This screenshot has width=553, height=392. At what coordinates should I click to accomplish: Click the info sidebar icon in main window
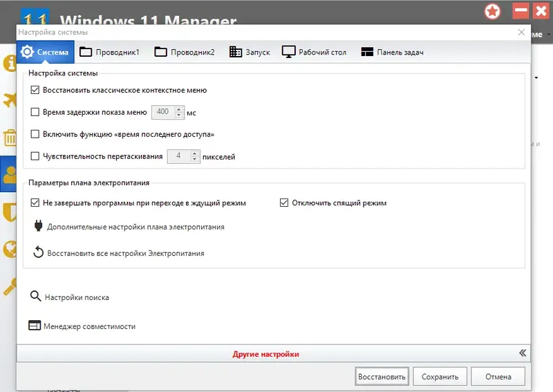coord(10,63)
